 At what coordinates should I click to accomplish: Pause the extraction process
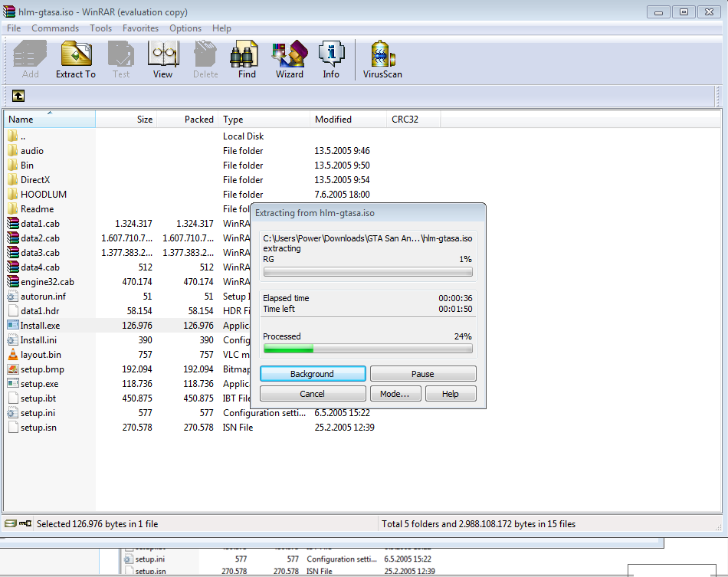coord(422,374)
